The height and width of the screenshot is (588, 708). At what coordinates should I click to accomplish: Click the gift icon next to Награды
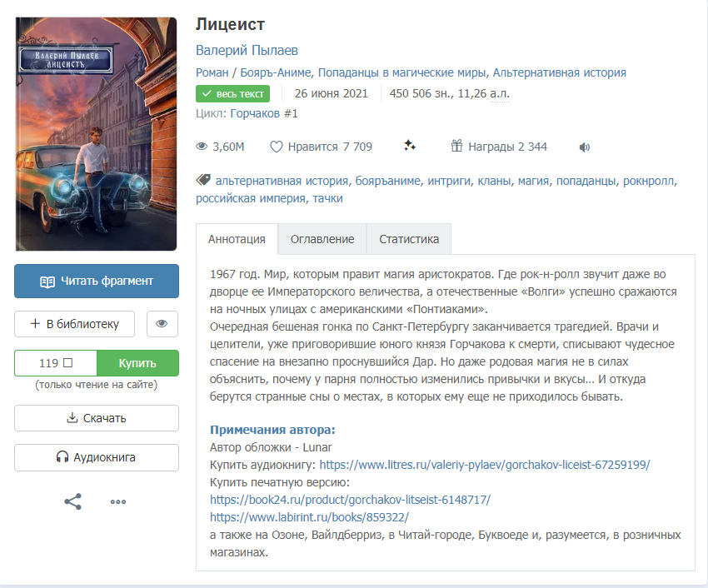456,146
